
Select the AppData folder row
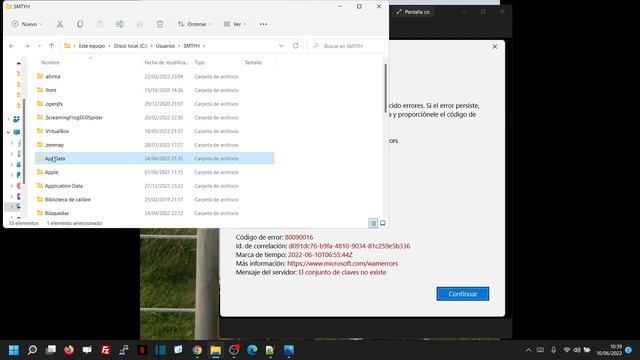click(x=154, y=158)
